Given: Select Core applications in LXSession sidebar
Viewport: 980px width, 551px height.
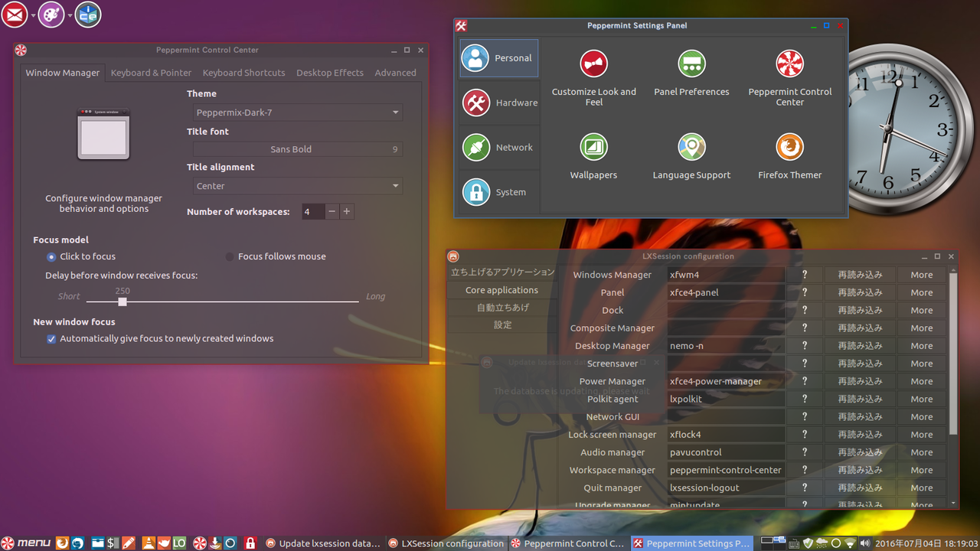Looking at the screenshot, I should click(502, 290).
